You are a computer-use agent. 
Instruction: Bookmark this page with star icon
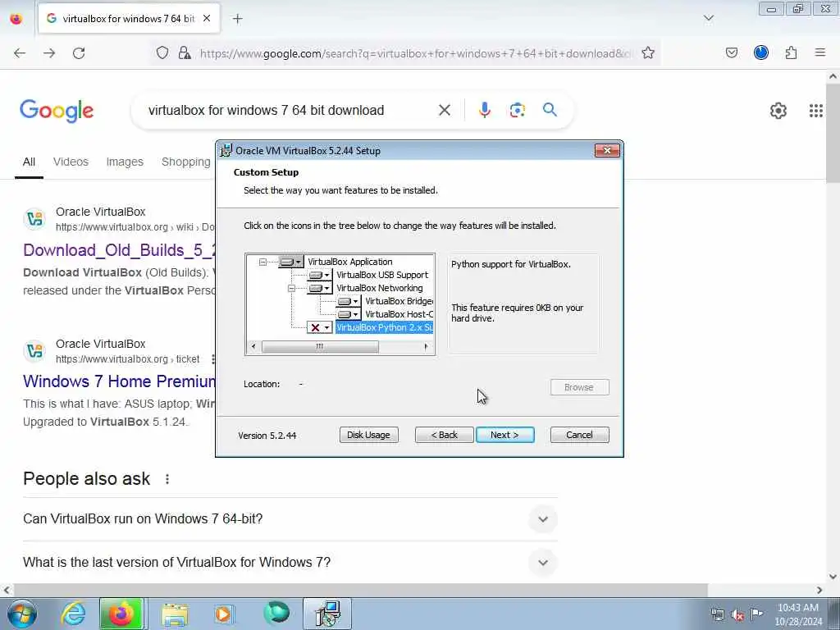(x=648, y=53)
